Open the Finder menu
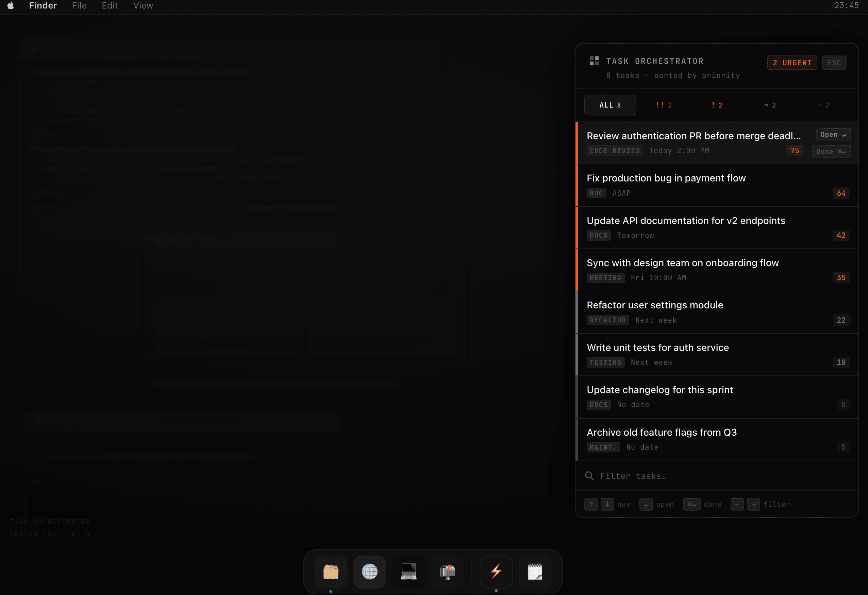This screenshot has width=868, height=595. (43, 5)
